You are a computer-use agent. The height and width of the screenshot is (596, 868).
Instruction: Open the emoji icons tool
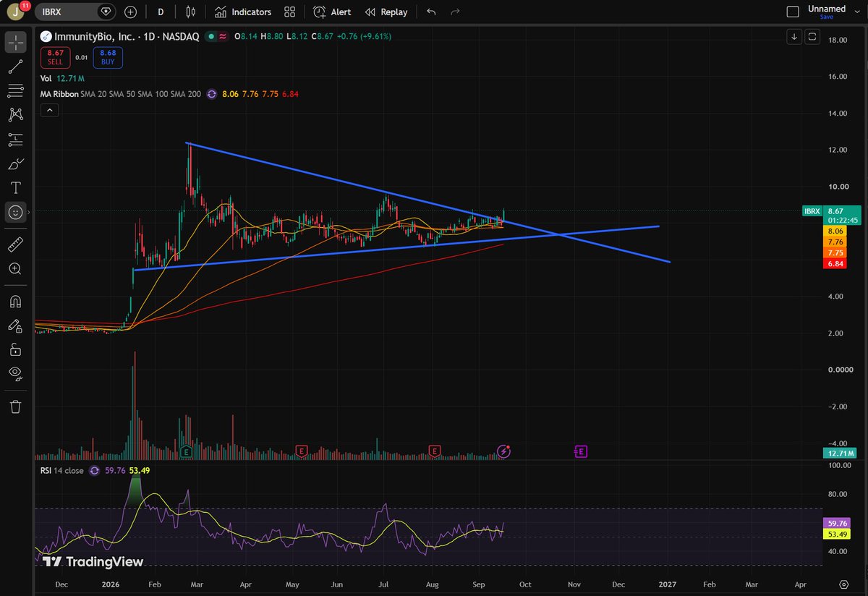(16, 212)
